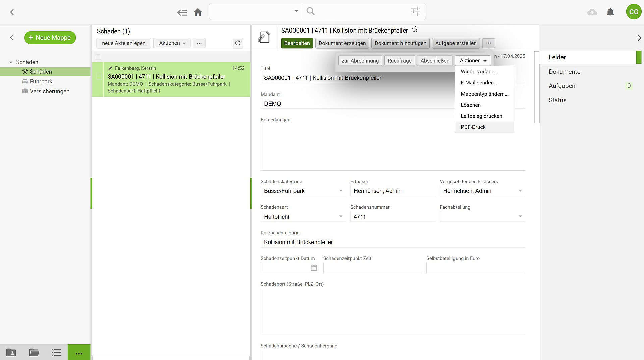
Task: Open the Aktionen dropdown in folder toolbar
Action: pos(473,61)
